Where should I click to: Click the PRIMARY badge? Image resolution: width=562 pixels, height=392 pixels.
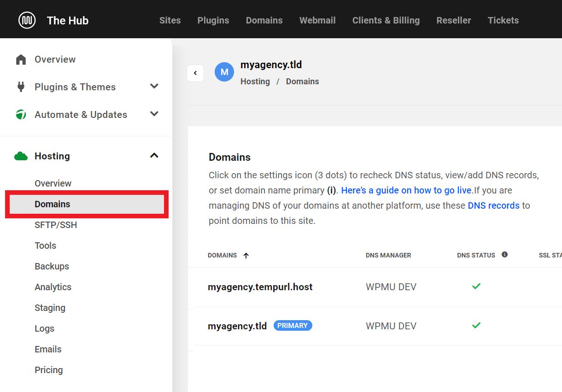click(x=293, y=326)
